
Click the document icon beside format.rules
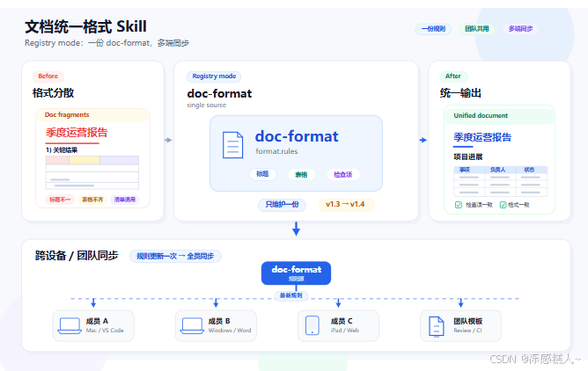[x=232, y=145]
